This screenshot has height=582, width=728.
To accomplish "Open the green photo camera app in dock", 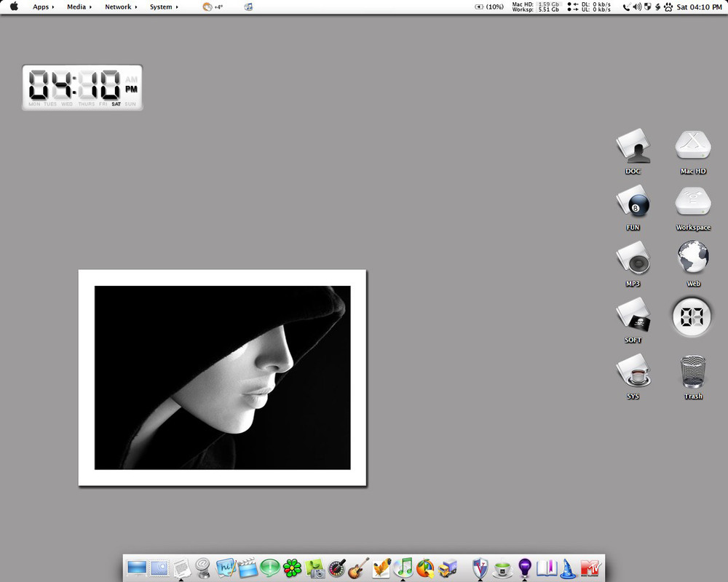I will tap(314, 568).
